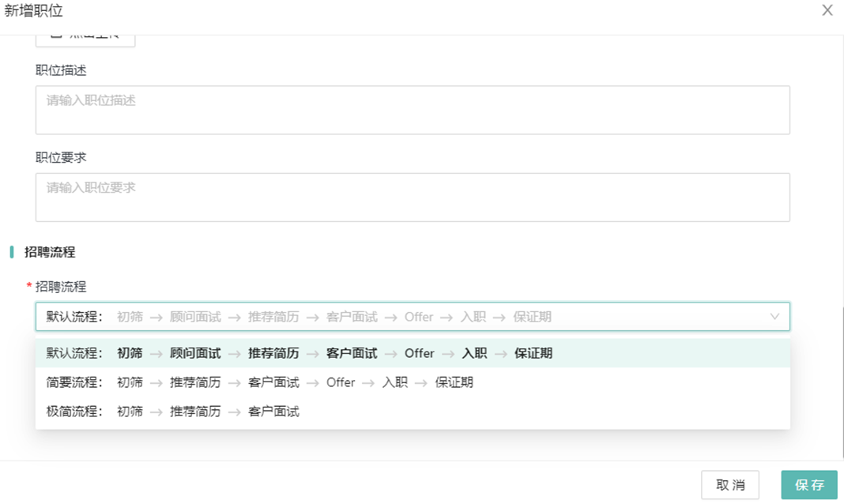Click the 保存 button

(x=809, y=485)
